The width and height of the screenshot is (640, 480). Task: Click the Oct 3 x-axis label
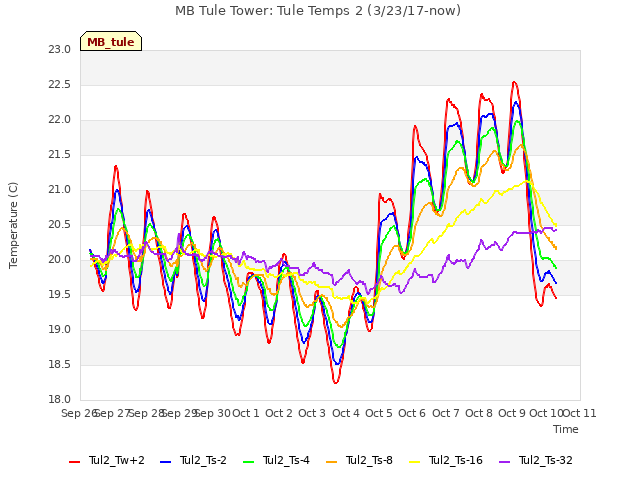coord(312,413)
